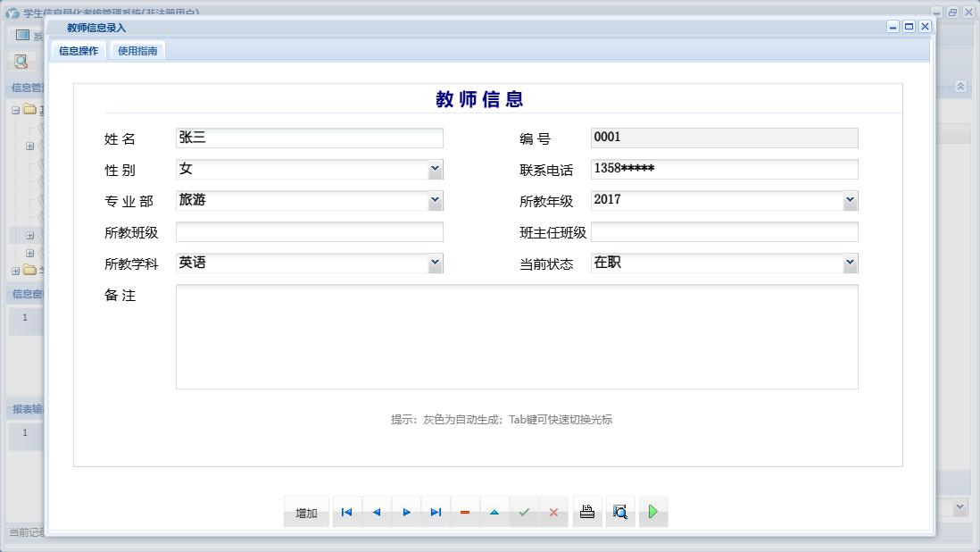Switch to the 使用指南 tab

(137, 51)
